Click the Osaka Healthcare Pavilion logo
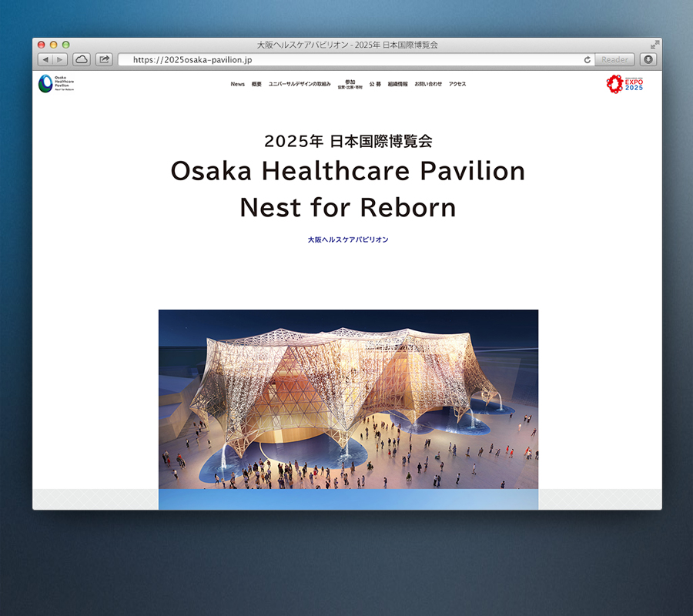Viewport: 693px width, 616px height. [x=56, y=84]
